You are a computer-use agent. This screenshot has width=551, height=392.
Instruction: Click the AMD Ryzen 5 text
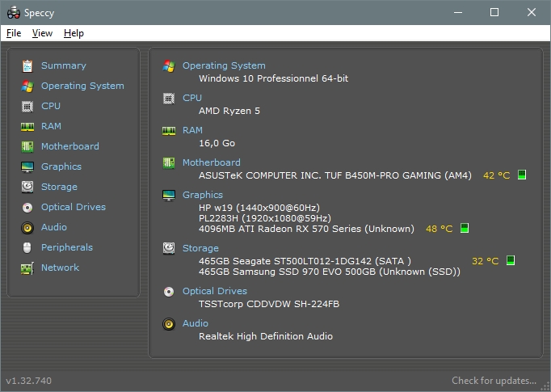[x=229, y=111]
